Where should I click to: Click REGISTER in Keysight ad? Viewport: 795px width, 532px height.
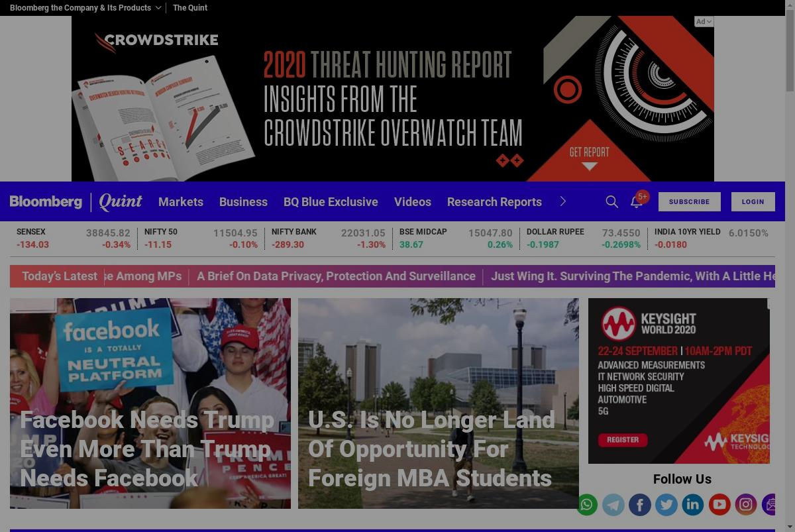[x=623, y=439]
